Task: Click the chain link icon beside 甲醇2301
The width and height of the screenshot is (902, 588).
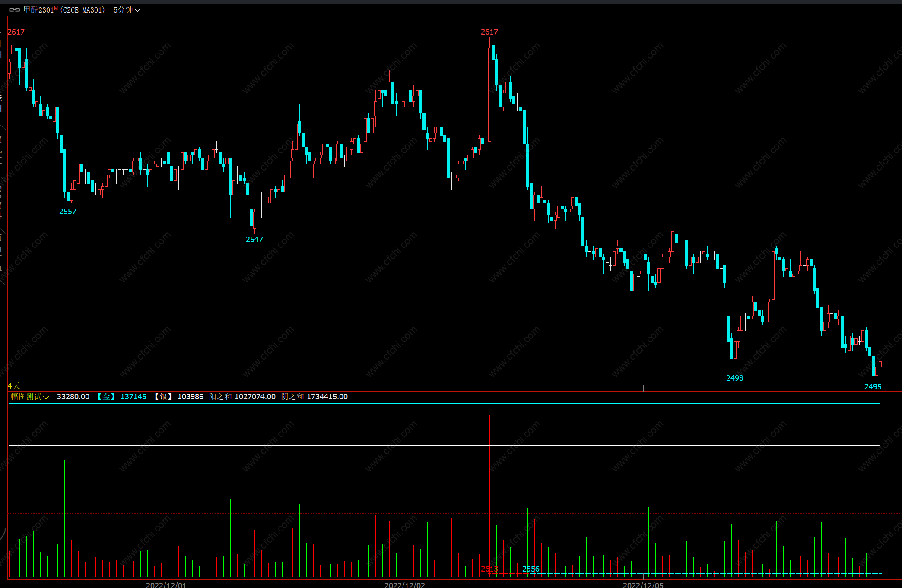Action: pos(14,10)
